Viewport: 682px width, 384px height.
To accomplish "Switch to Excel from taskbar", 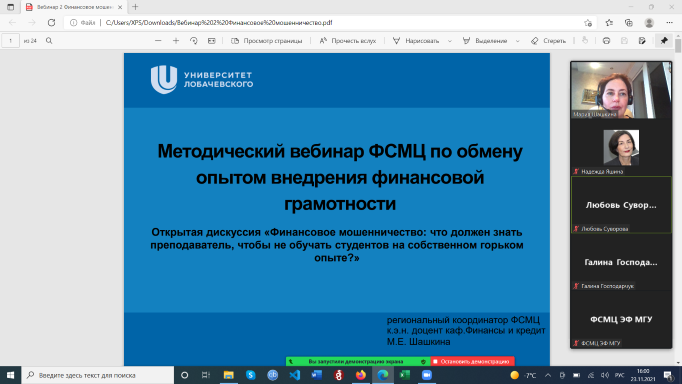I will 405,375.
